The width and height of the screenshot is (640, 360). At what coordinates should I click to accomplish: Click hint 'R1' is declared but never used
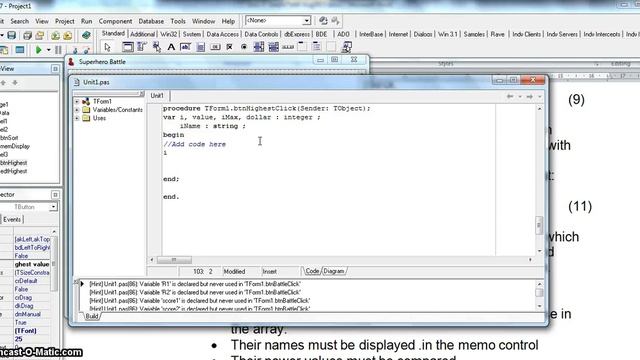click(195, 284)
